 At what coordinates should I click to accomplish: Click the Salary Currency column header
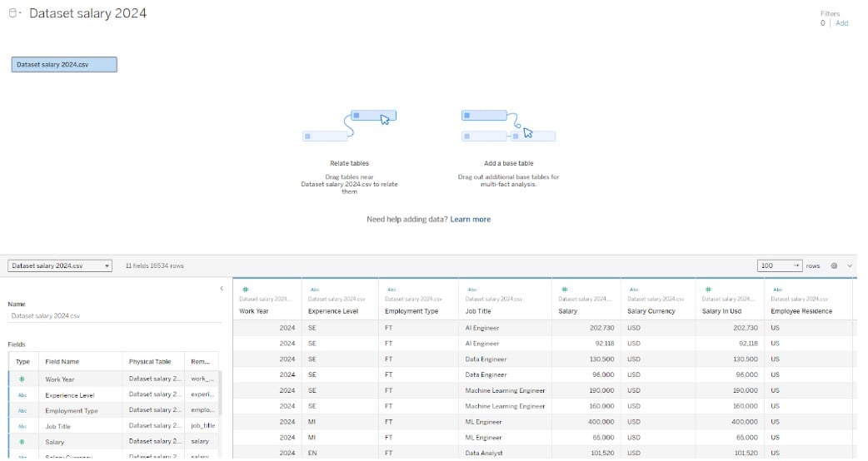(x=648, y=311)
